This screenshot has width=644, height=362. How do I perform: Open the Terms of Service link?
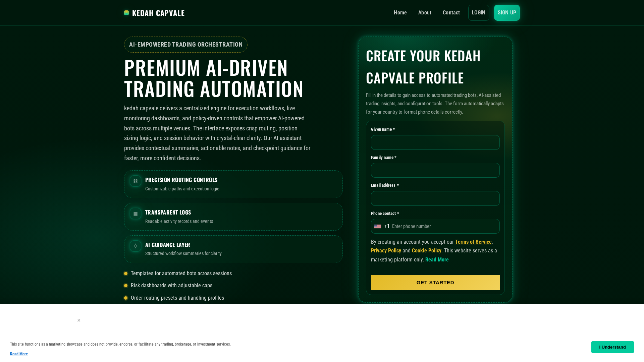point(473,242)
